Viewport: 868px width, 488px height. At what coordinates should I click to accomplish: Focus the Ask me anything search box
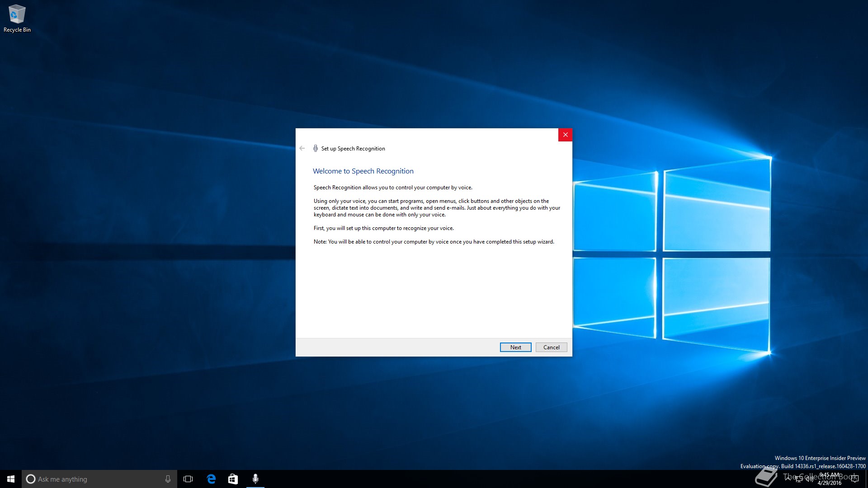pyautogui.click(x=99, y=479)
